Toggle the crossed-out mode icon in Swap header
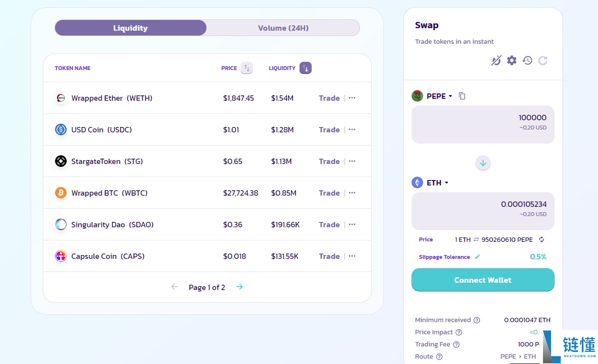The height and width of the screenshot is (364, 598). (496, 60)
